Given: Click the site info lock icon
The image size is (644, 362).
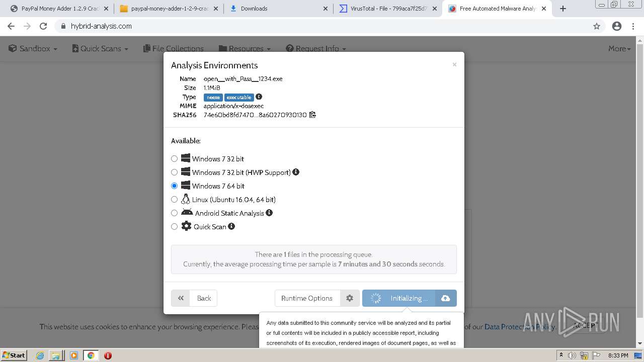Looking at the screenshot, I should pyautogui.click(x=63, y=26).
